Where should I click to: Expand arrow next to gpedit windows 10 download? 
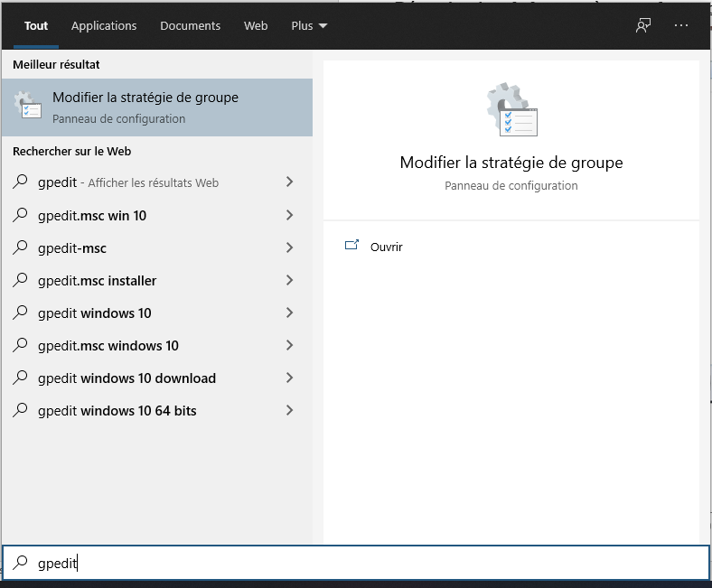click(290, 378)
